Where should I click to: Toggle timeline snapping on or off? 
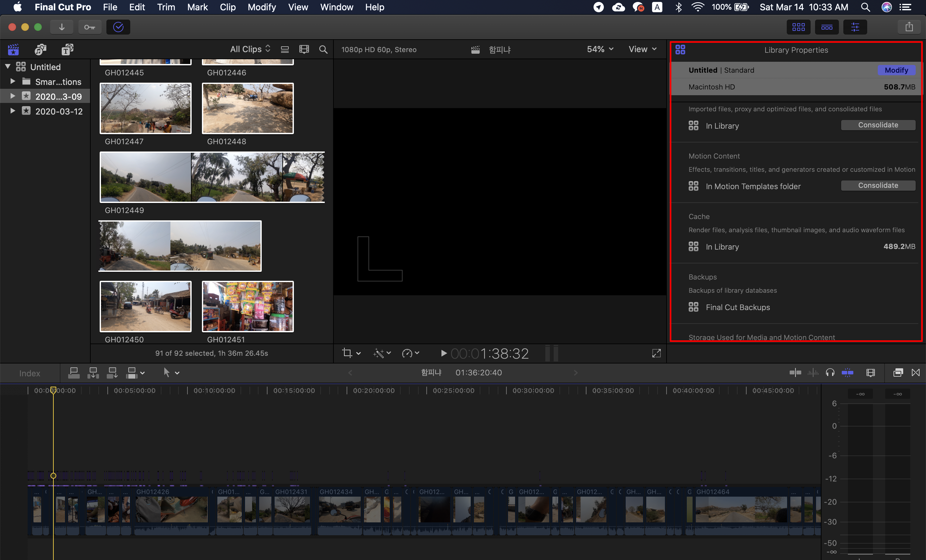tap(847, 372)
